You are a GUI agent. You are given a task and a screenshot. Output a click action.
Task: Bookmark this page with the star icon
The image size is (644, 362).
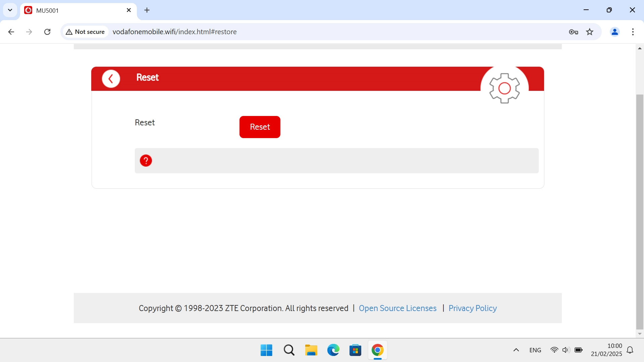[590, 32]
